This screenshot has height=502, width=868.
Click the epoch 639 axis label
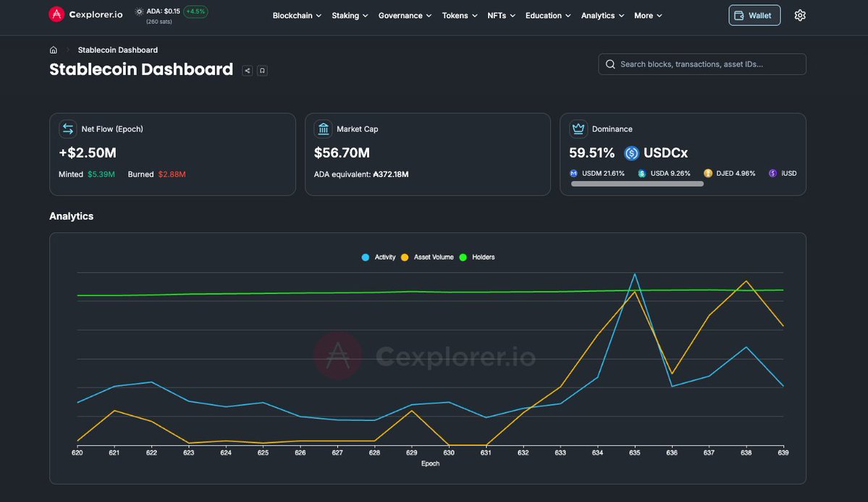pos(783,453)
